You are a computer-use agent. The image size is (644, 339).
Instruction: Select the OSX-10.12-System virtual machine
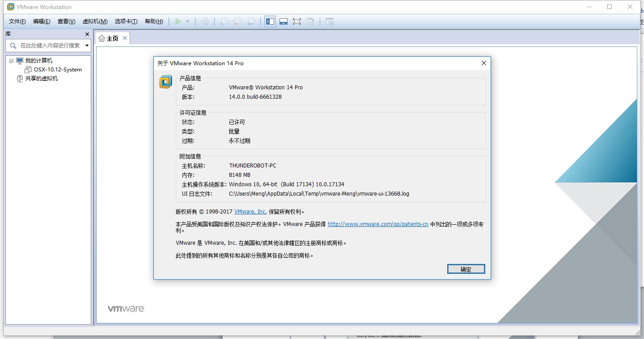click(58, 70)
